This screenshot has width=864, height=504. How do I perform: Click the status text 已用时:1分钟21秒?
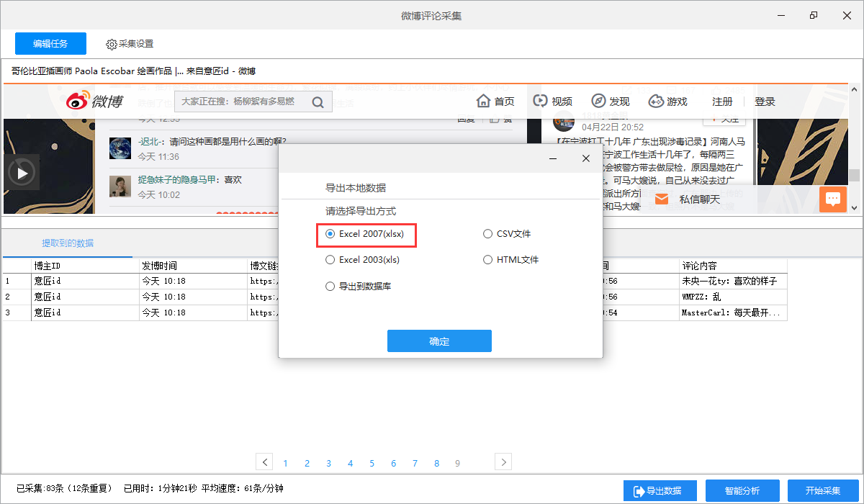[161, 488]
